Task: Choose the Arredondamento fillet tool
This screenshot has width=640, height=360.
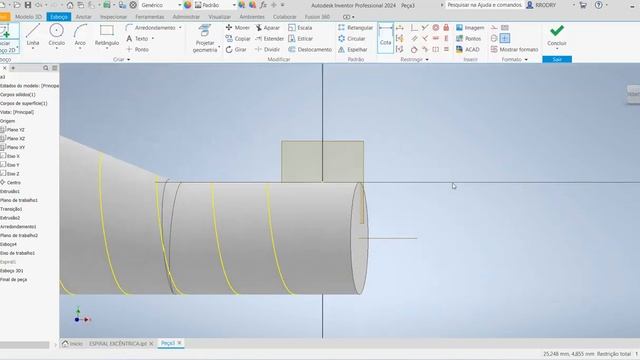Action: pyautogui.click(x=151, y=28)
